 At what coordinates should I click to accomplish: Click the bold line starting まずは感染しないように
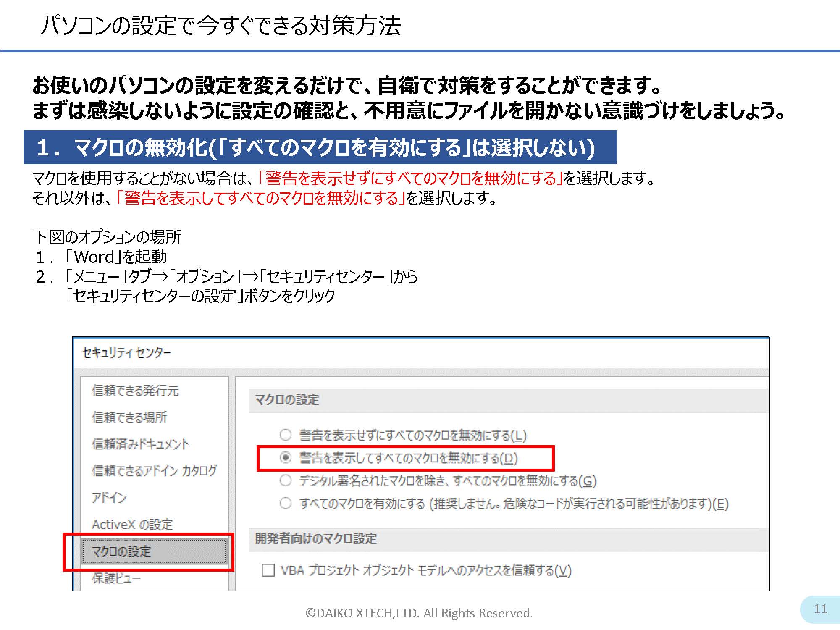(409, 110)
